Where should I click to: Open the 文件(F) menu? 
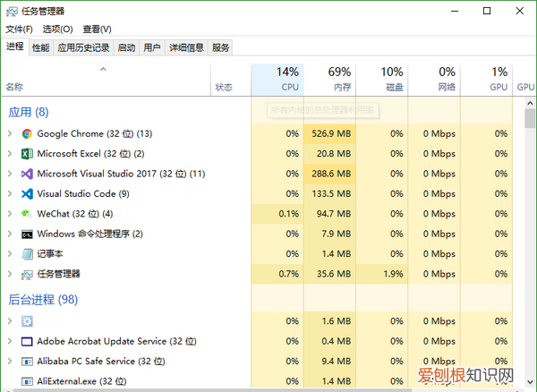19,29
